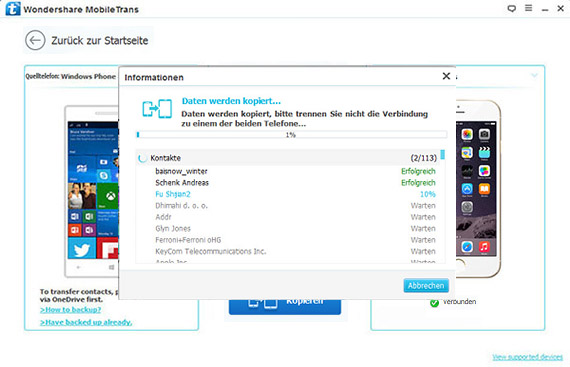The width and height of the screenshot is (570, 367).
Task: Click the iPhone destination image
Action: [478, 189]
